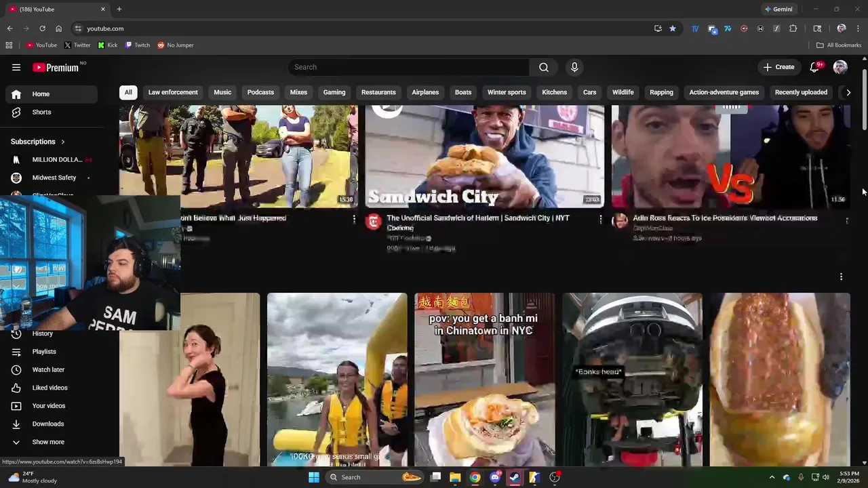Reload the page in the browser
The image size is (868, 488).
tap(42, 28)
